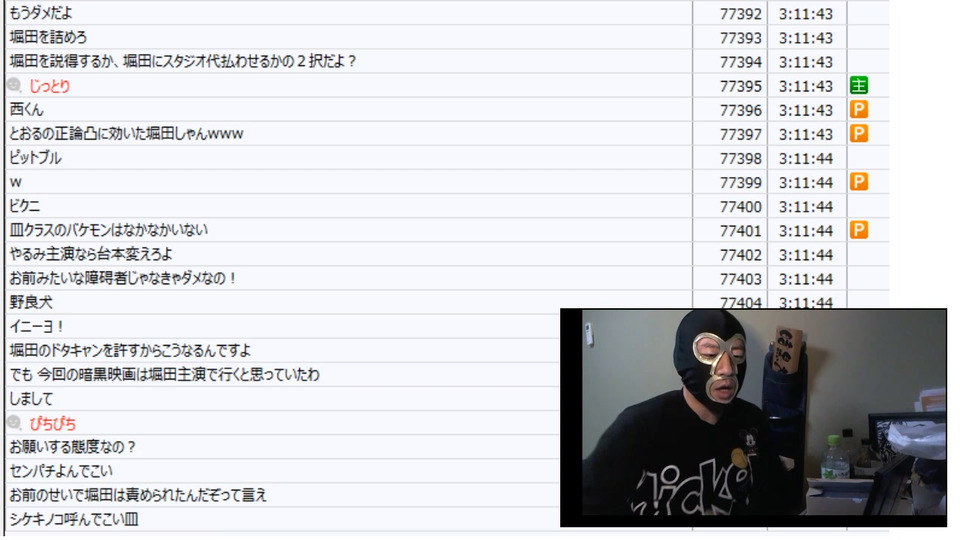Click the user avatar icon next to じっとり
Screen dimensions: 960x540
(x=14, y=85)
